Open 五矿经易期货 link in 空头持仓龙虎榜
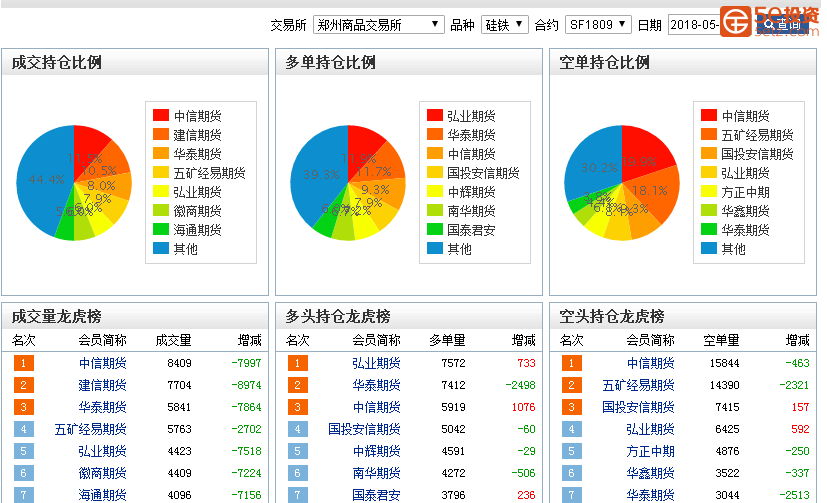This screenshot has width=827, height=503. tap(638, 385)
